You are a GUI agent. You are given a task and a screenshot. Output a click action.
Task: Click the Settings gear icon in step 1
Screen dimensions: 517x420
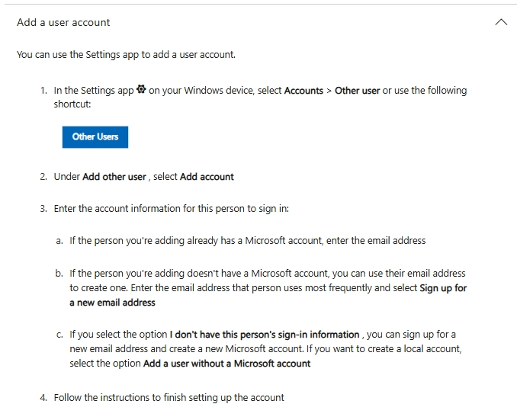[141, 90]
